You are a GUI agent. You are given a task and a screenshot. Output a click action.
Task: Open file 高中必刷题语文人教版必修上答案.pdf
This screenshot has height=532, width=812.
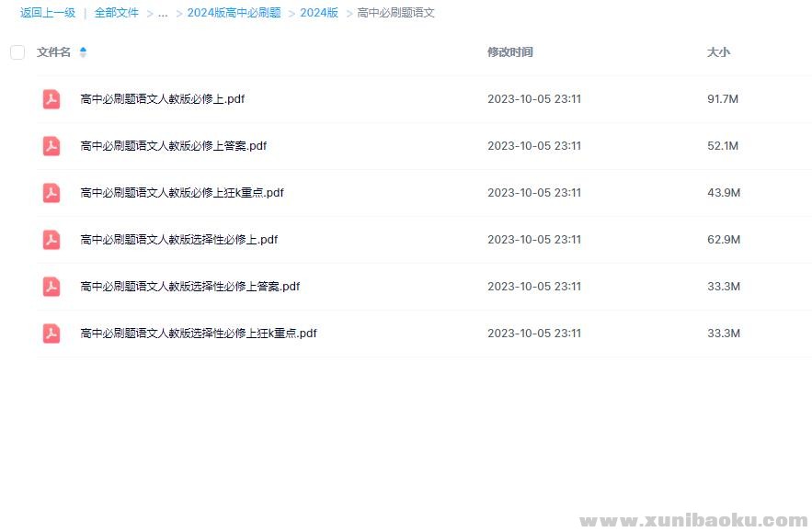(x=174, y=146)
